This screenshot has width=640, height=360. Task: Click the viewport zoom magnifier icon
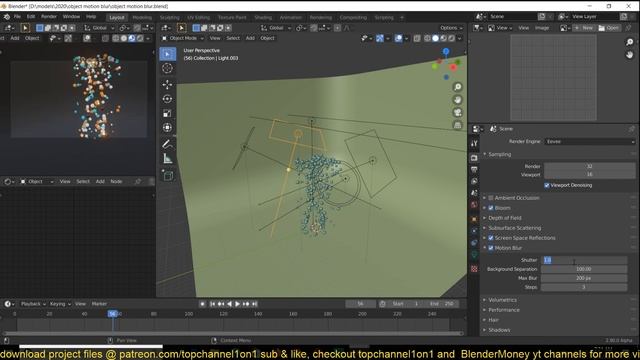pos(458,87)
